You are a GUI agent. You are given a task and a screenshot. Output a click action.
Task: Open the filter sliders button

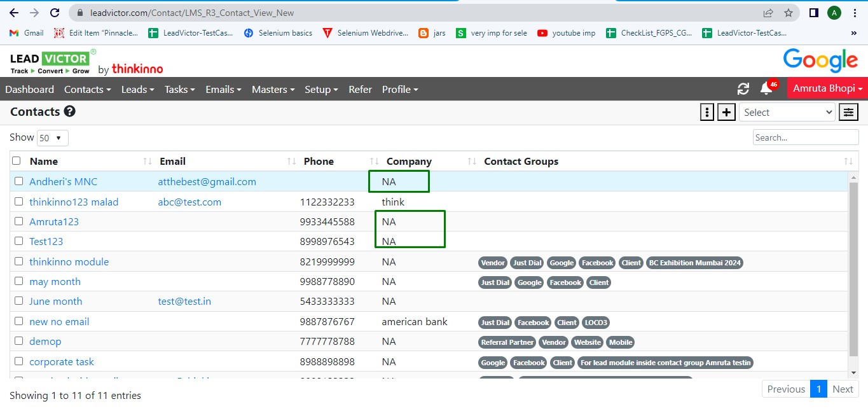(x=848, y=112)
